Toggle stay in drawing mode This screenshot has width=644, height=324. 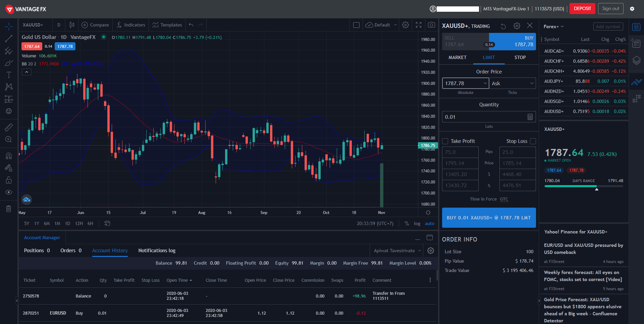tap(9, 168)
